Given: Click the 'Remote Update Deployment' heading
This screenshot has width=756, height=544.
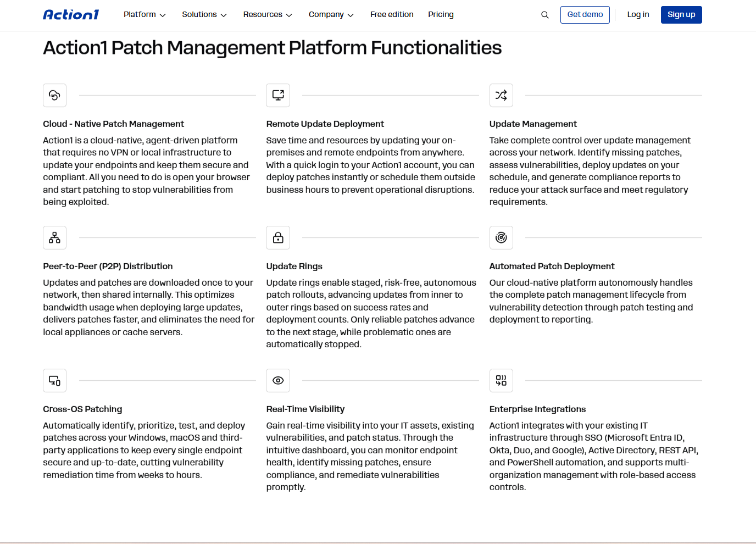Looking at the screenshot, I should [325, 124].
